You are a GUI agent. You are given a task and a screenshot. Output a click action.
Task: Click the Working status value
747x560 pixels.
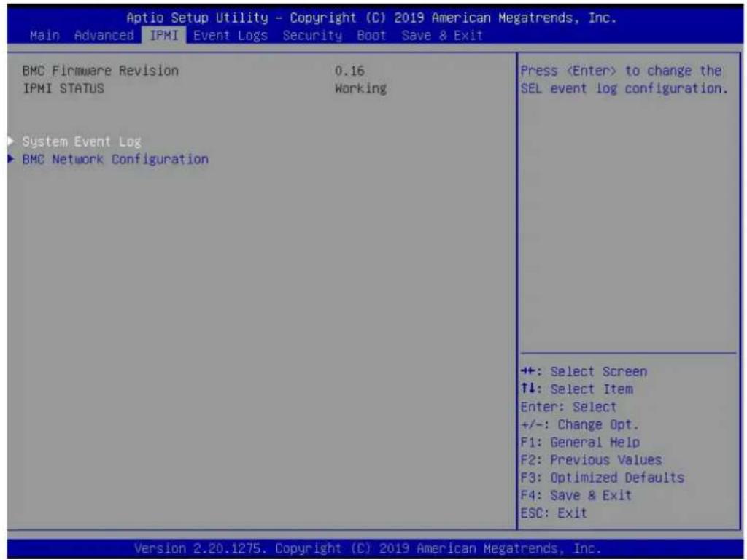coord(360,88)
